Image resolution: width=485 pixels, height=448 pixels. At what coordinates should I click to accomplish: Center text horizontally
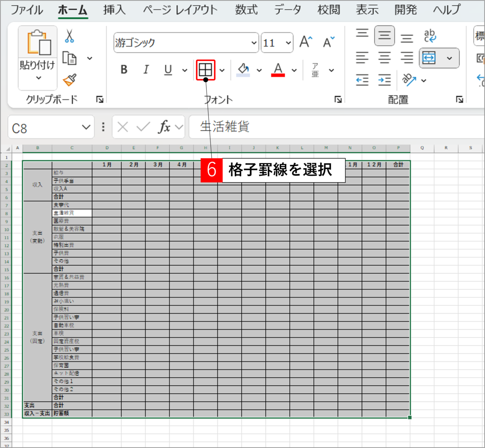(x=384, y=58)
